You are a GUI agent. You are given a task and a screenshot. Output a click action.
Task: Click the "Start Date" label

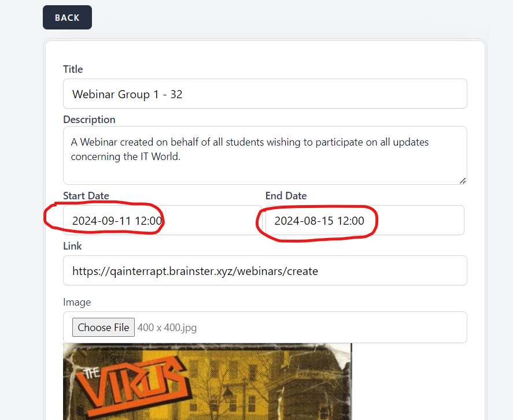[x=86, y=196]
